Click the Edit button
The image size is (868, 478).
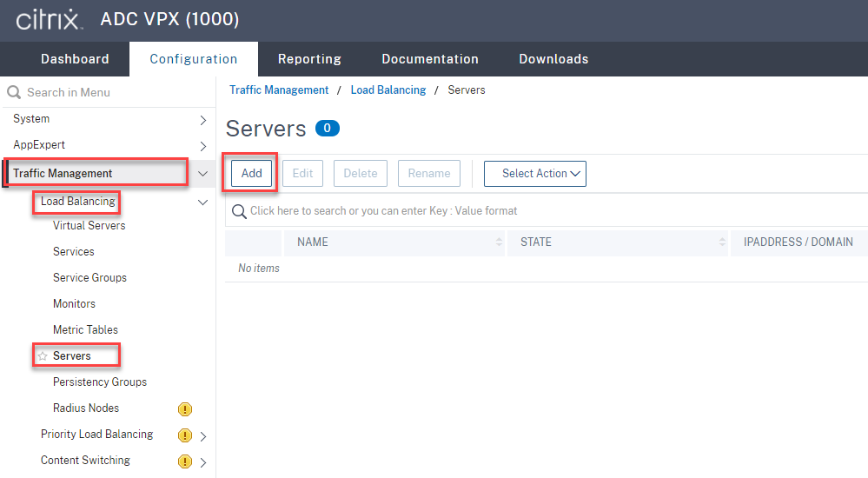pos(303,173)
